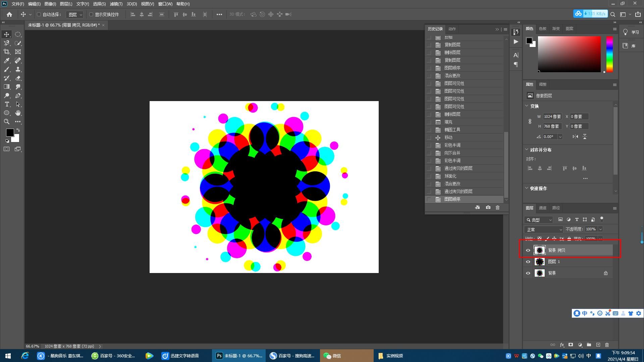
Task: Click the 学习 panel button
Action: 631,32
